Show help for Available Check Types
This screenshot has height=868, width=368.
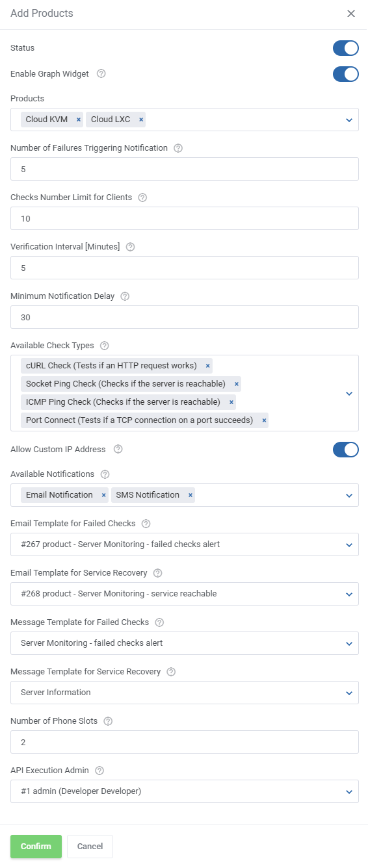point(105,345)
